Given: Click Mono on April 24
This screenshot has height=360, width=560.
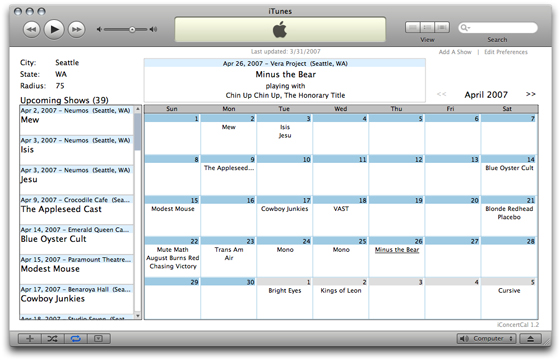Looking at the screenshot, I should pos(285,250).
